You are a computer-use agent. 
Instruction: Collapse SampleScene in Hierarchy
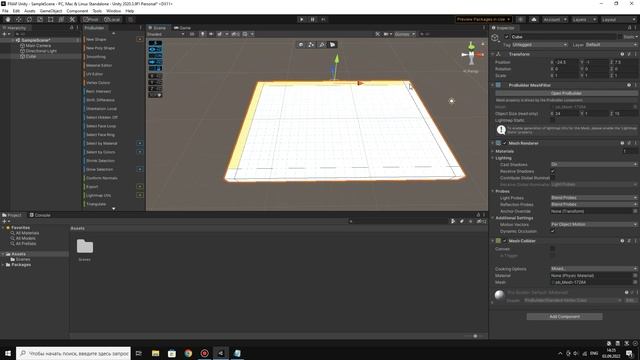click(x=12, y=40)
